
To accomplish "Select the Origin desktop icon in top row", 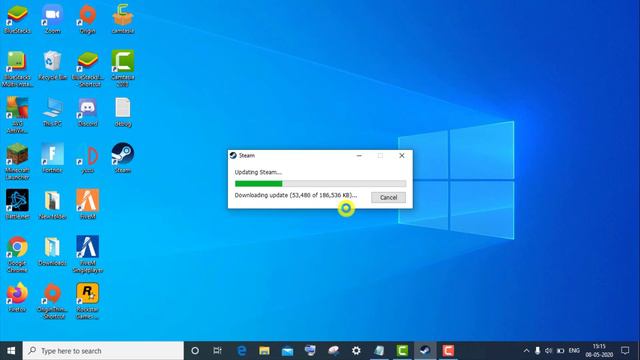I will pos(87,19).
